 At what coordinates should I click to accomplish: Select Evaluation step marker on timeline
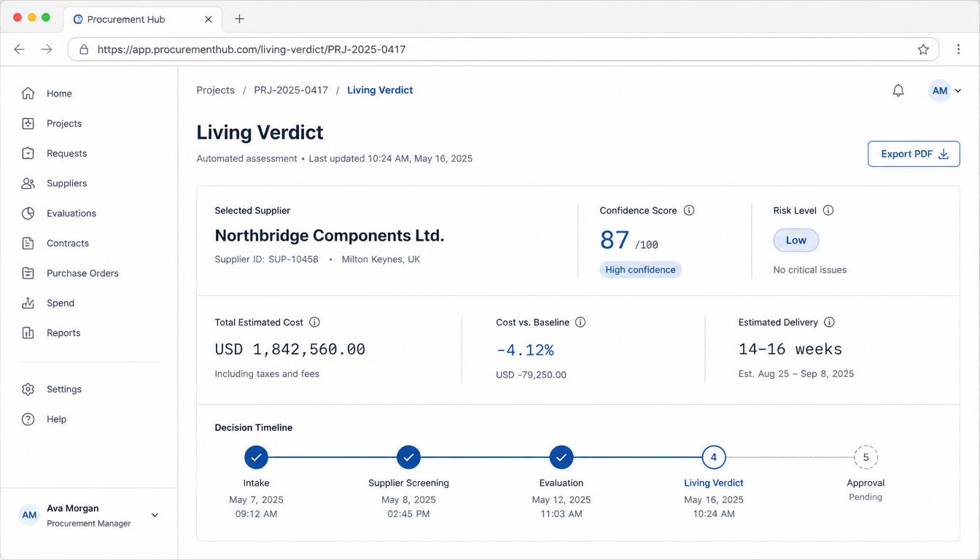pyautogui.click(x=561, y=457)
